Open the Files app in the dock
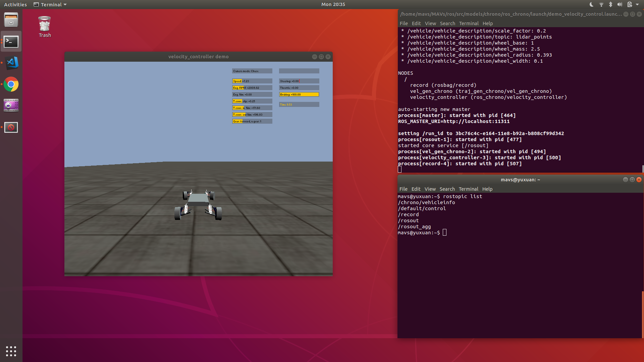The height and width of the screenshot is (362, 644). (x=11, y=20)
